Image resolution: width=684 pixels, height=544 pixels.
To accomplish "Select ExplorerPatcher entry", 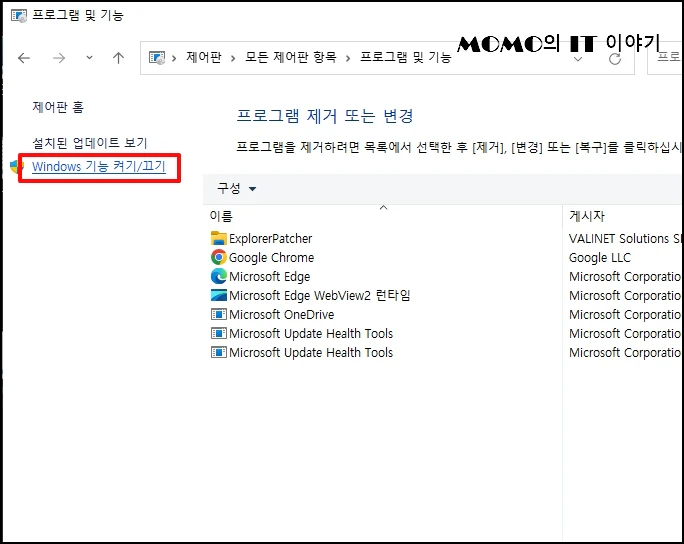I will 270,239.
